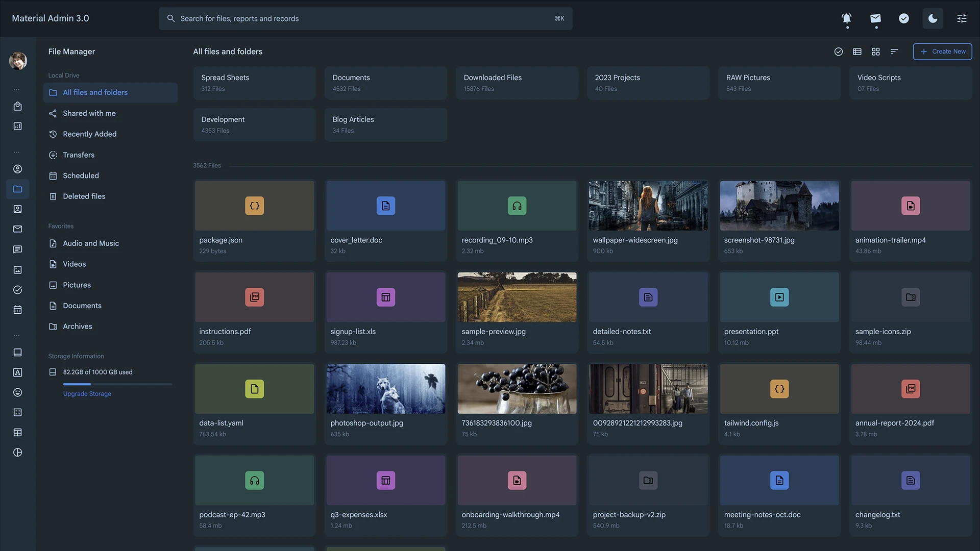Screen dimensions: 980x551
Task: Click the smiley face icon in left rail
Action: (x=18, y=392)
